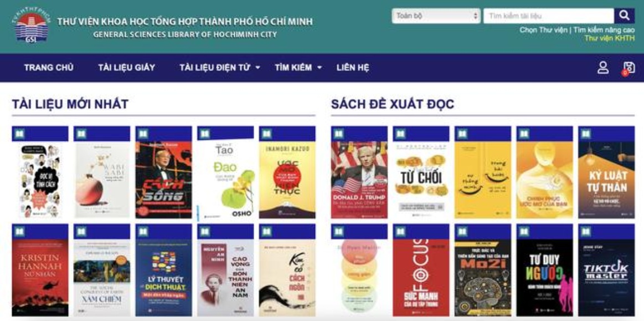Click the Thư viện KHTH link
The height and width of the screenshot is (321, 644).
[x=610, y=38]
